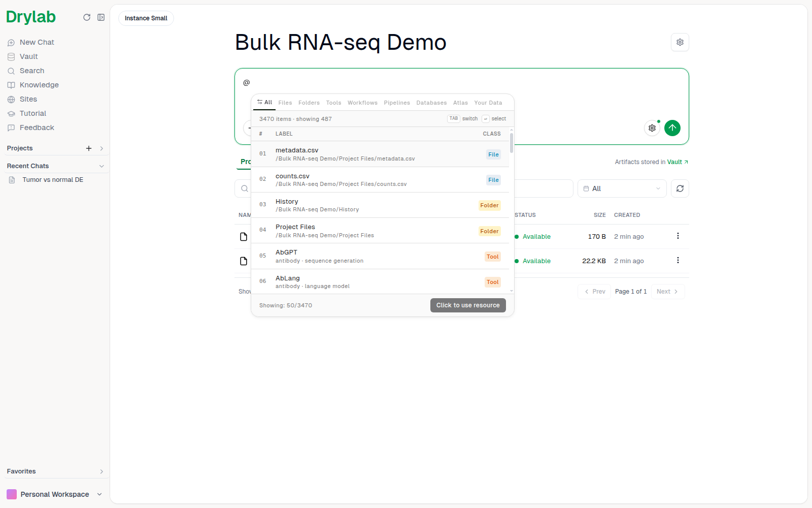This screenshot has width=812, height=508.
Task: Collapse Recent Chats section
Action: pos(101,166)
